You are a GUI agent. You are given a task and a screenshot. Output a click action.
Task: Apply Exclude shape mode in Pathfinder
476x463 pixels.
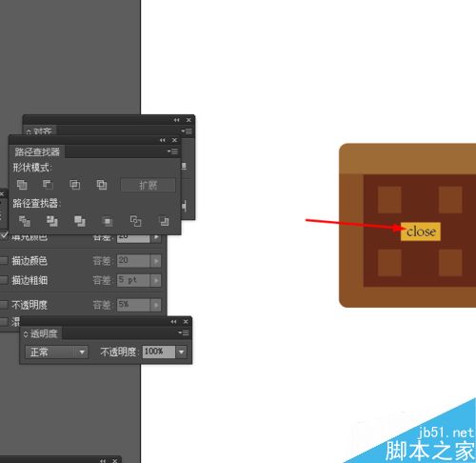pyautogui.click(x=102, y=185)
